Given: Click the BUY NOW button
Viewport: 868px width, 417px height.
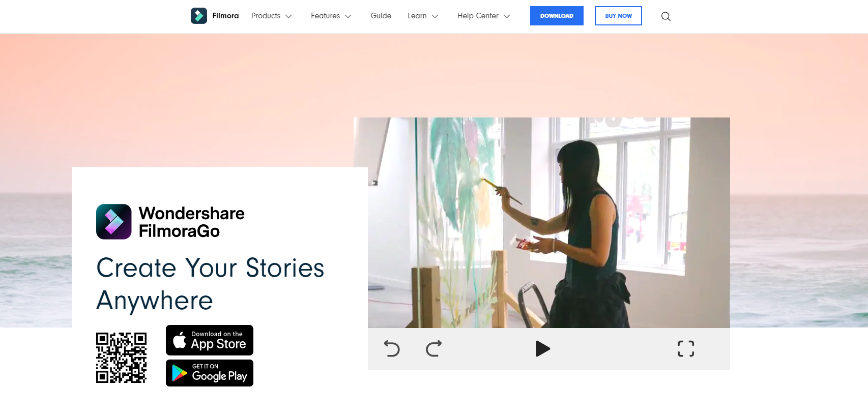Looking at the screenshot, I should point(618,16).
